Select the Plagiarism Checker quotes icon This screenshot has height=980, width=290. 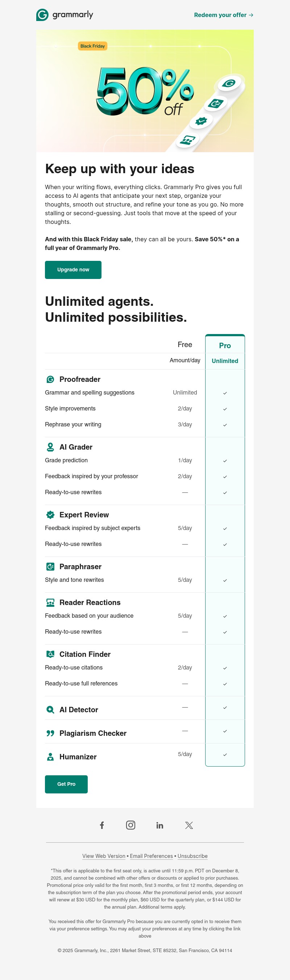50,732
